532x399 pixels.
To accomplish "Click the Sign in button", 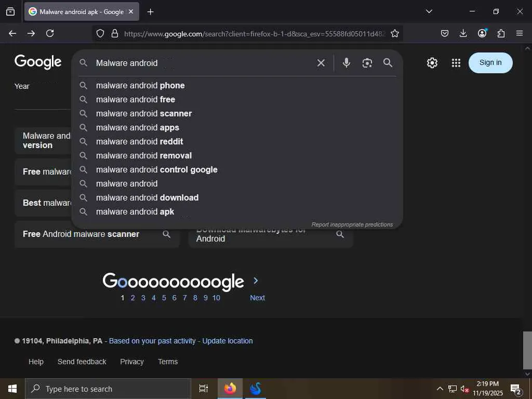I will 490,63.
